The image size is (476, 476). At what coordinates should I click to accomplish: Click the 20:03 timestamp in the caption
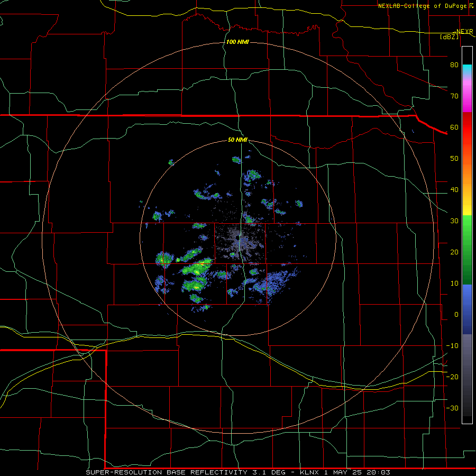tap(379, 472)
